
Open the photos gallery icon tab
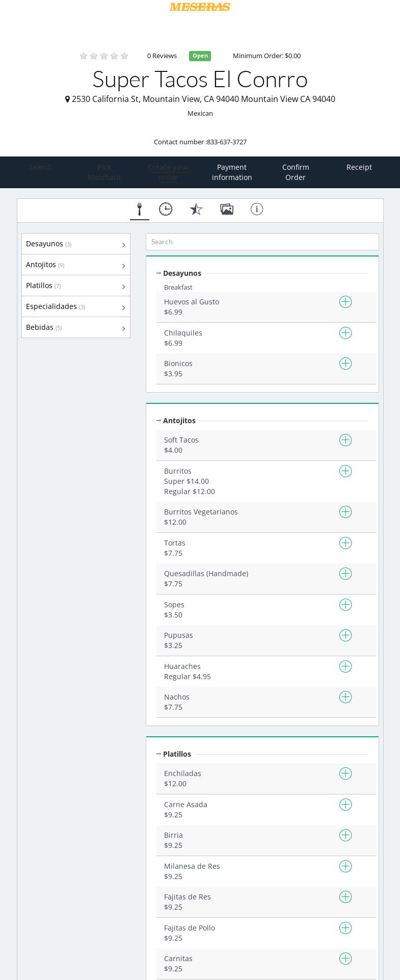point(227,209)
